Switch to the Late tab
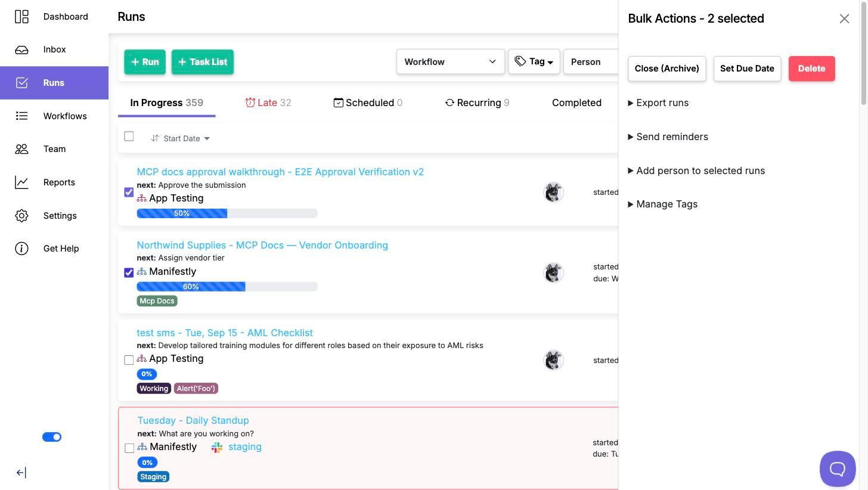Screen dimensions: 868x490 click(x=268, y=103)
